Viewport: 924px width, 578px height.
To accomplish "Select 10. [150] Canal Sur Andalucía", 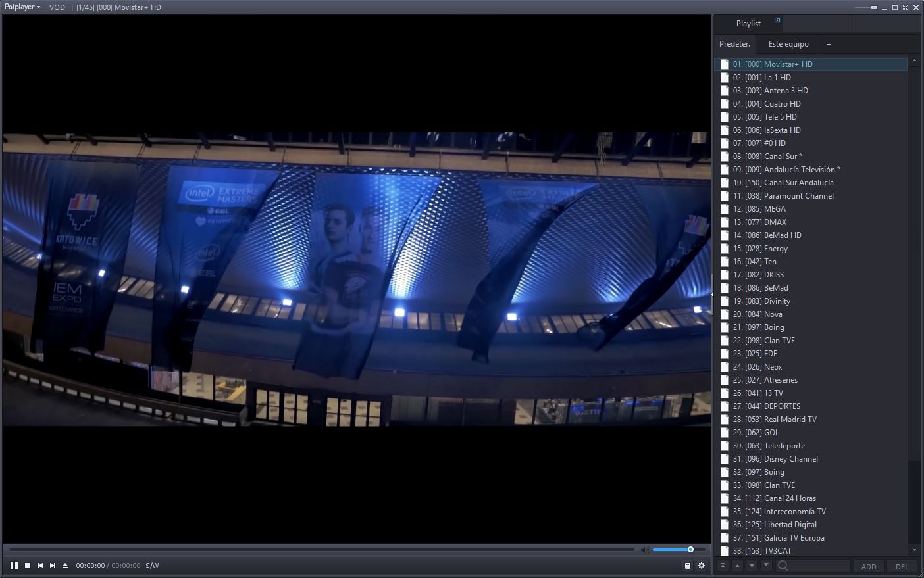I will coord(811,183).
